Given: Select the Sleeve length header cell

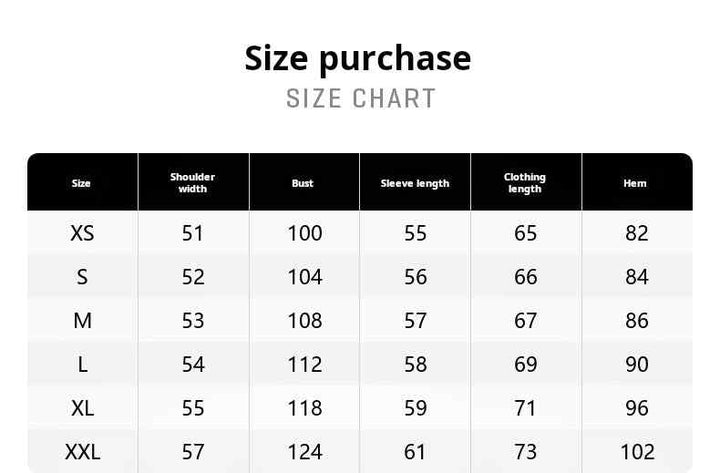Looking at the screenshot, I should 415,183.
